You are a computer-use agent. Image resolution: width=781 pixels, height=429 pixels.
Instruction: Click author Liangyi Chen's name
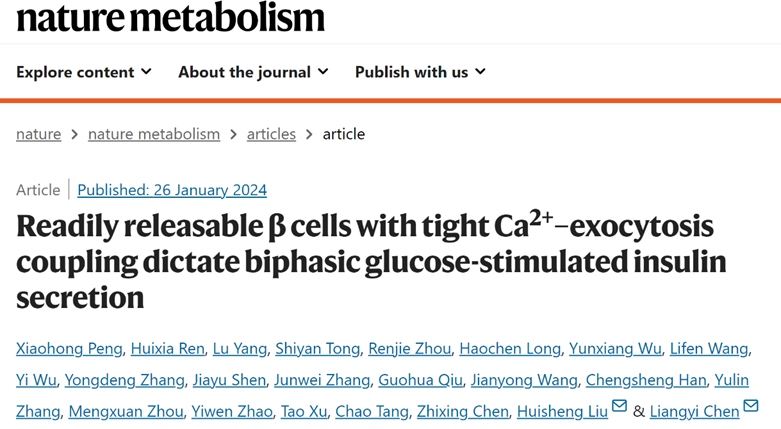click(694, 412)
